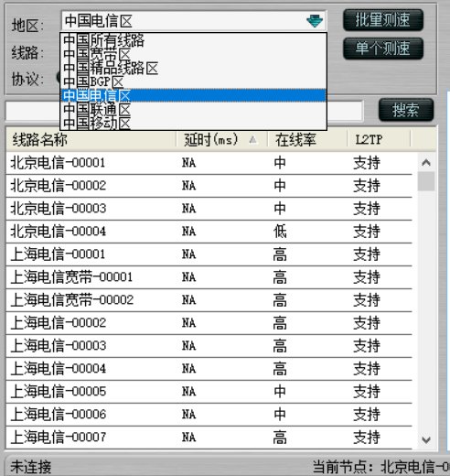Select row 上海电信-00004
Screen dimensions: 450x476
[x=209, y=369]
